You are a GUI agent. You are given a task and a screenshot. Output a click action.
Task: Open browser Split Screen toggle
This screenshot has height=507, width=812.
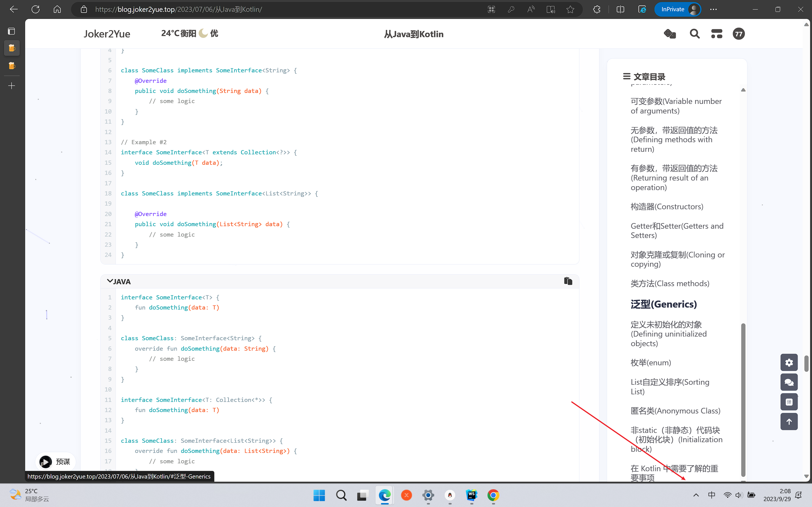(620, 9)
